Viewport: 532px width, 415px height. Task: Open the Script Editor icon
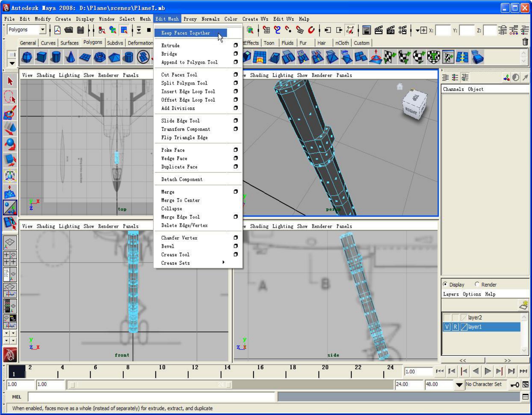(x=526, y=397)
